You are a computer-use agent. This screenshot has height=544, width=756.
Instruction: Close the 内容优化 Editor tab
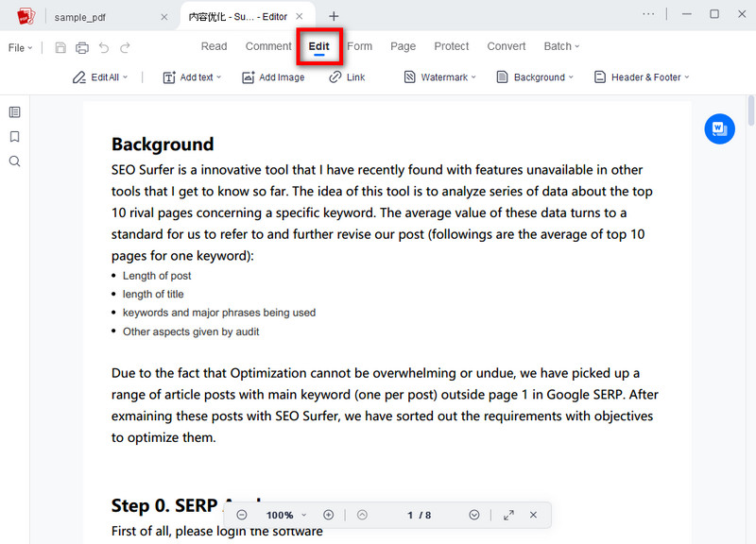(x=300, y=16)
